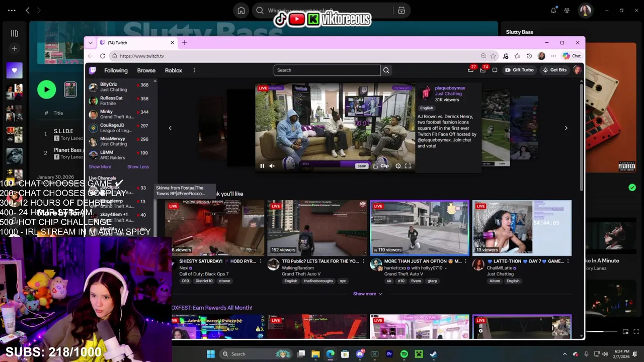The width and height of the screenshot is (644, 362).
Task: Expand Show more recommended channels
Action: pyautogui.click(x=367, y=294)
